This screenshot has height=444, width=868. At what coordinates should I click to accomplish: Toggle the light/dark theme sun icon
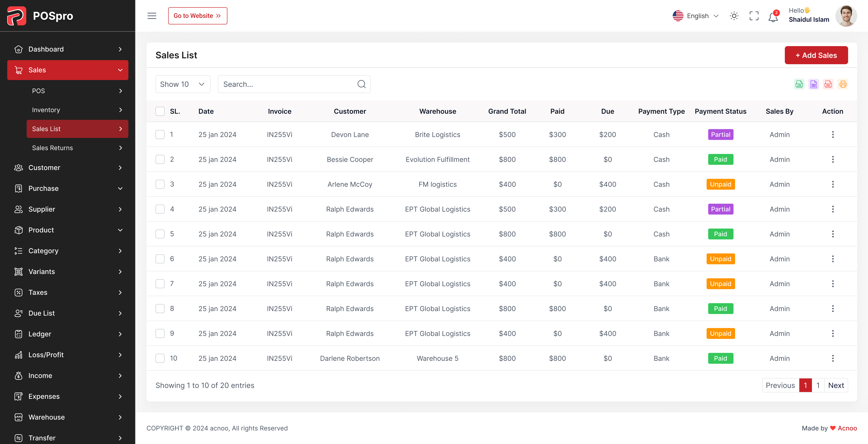click(x=734, y=16)
